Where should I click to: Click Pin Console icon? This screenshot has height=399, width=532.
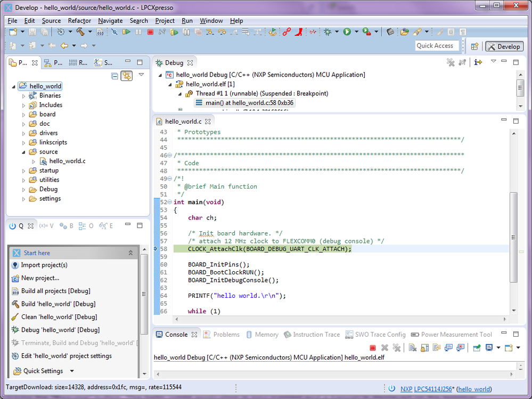tap(477, 347)
